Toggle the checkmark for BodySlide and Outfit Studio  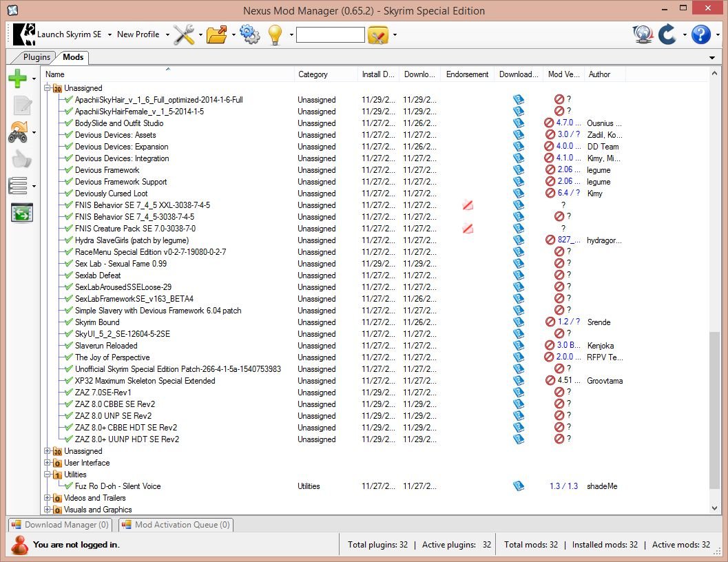(x=69, y=123)
